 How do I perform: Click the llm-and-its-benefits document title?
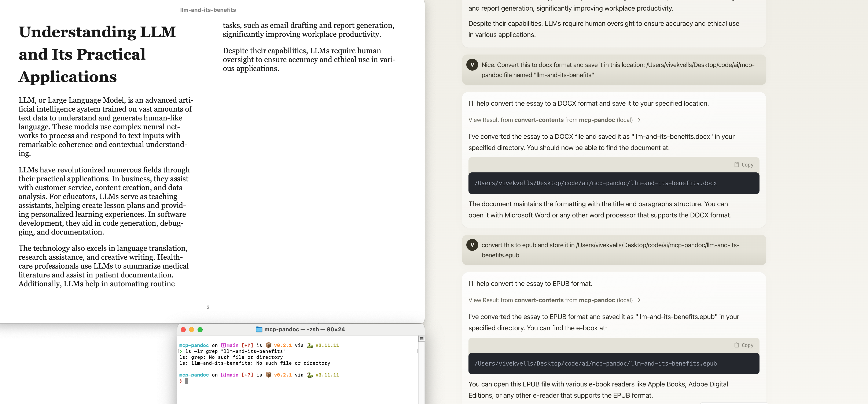pyautogui.click(x=208, y=10)
